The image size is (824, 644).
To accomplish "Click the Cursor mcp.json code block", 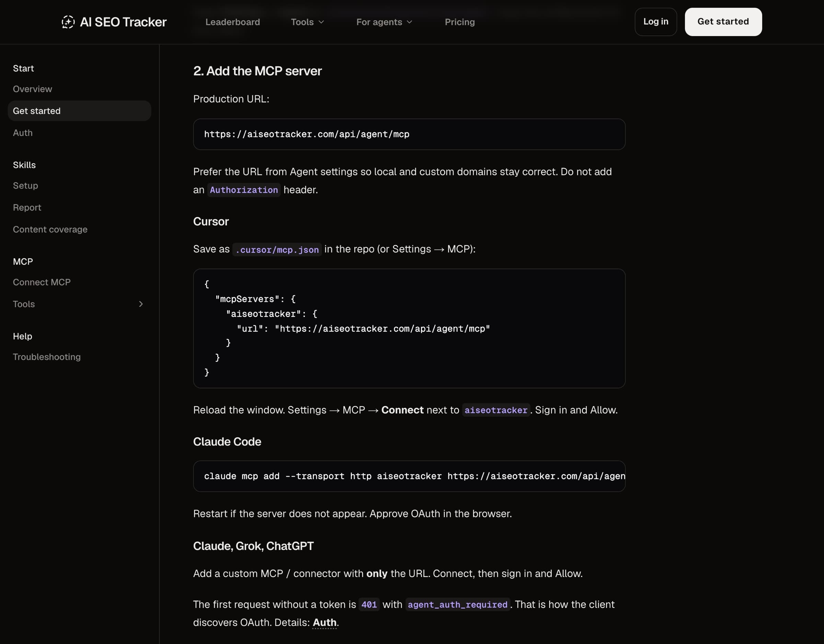I will coord(409,328).
